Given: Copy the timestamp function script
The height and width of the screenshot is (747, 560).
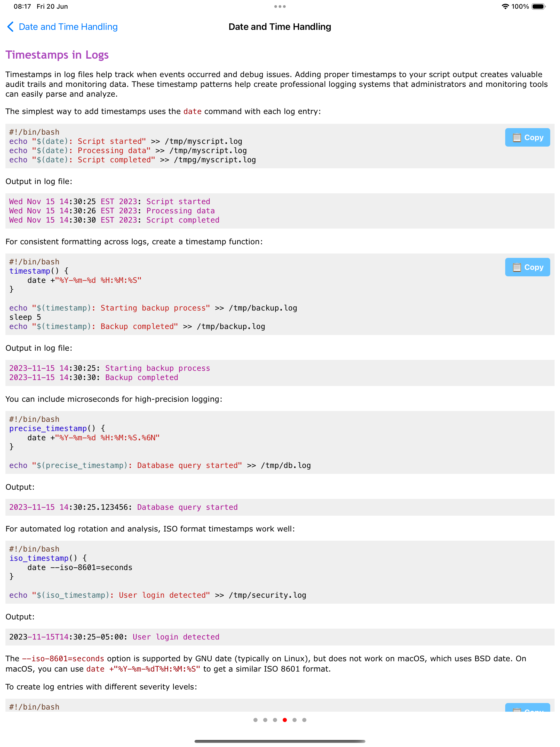Looking at the screenshot, I should coord(527,267).
